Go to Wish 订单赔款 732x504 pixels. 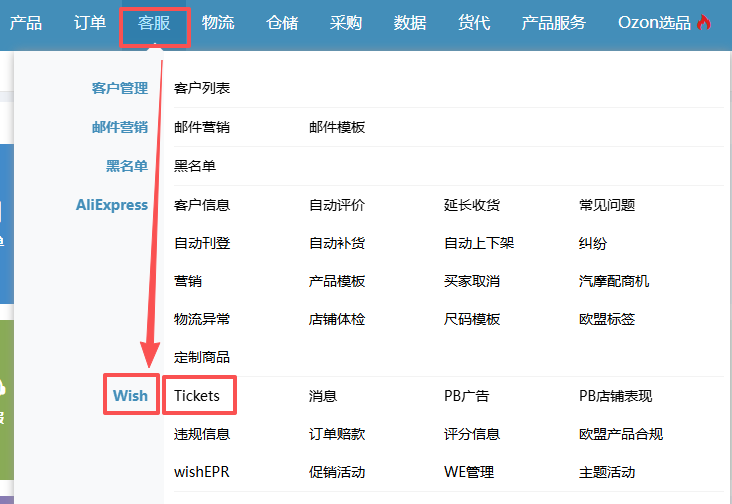click(337, 434)
